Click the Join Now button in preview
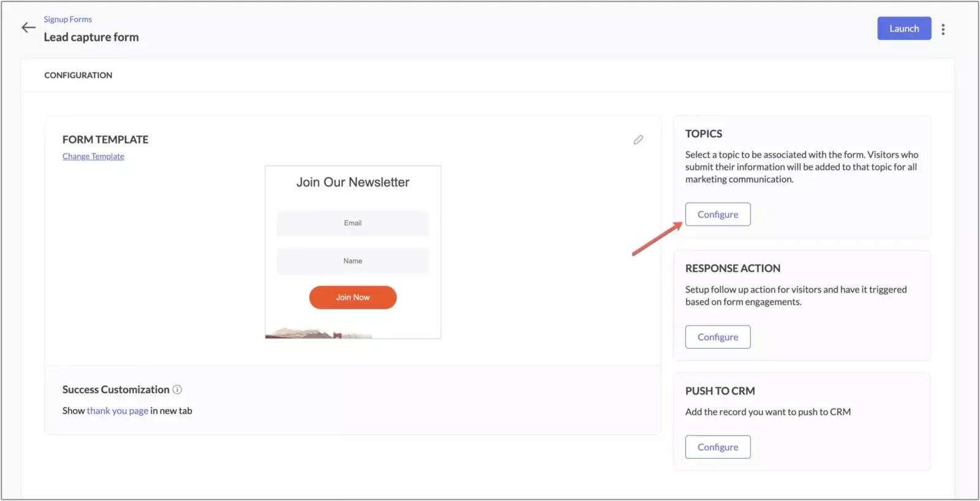The image size is (980, 501). (x=353, y=298)
